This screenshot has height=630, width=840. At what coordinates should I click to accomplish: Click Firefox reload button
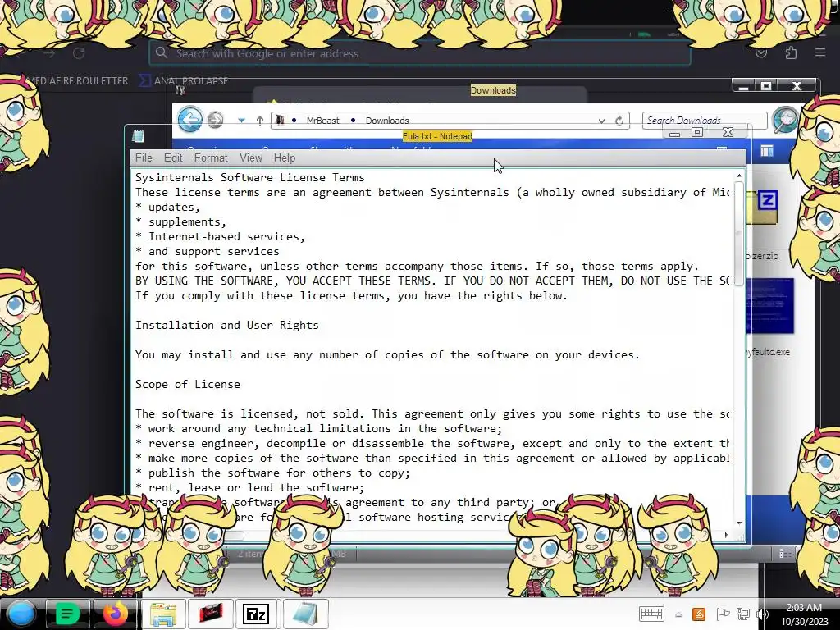tap(79, 53)
